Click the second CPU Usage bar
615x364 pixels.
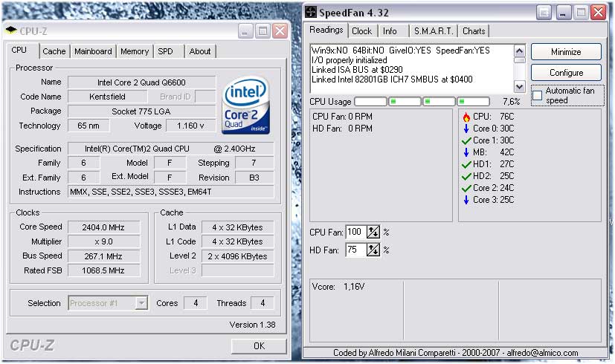405,102
